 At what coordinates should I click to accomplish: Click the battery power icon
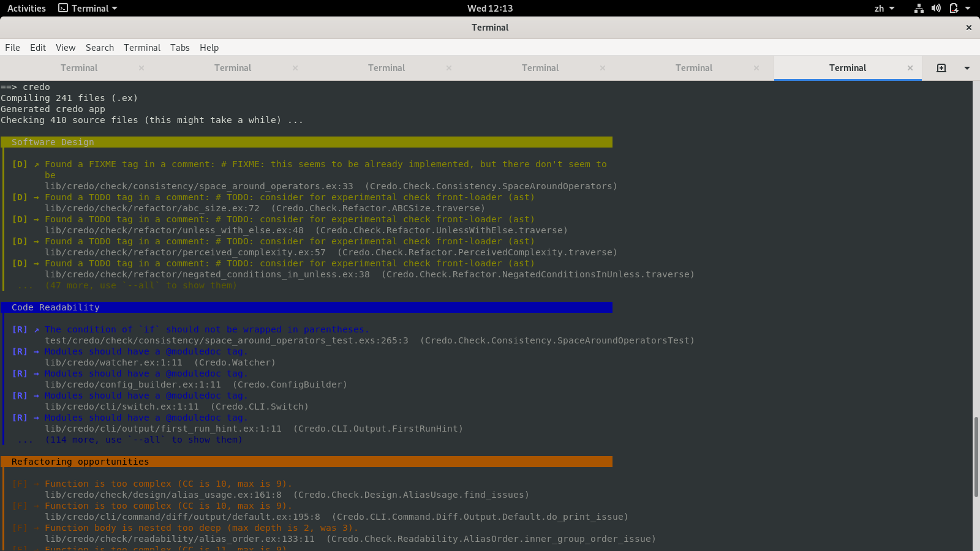pyautogui.click(x=954, y=9)
